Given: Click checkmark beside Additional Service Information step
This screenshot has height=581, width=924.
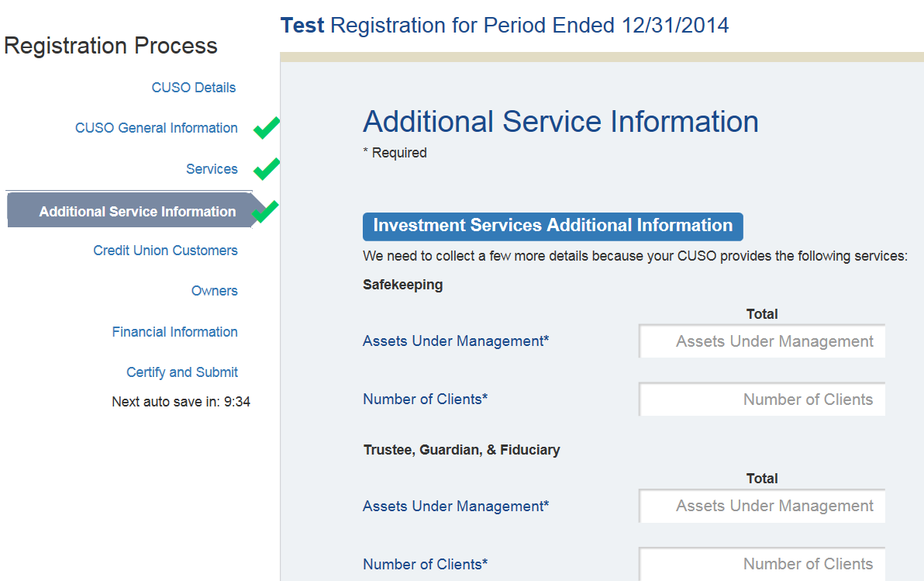Looking at the screenshot, I should tap(266, 211).
